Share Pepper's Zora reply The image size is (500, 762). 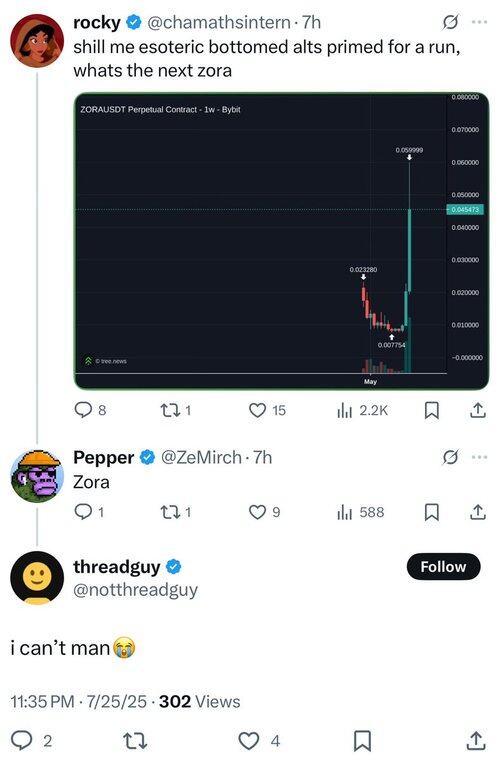click(x=478, y=512)
